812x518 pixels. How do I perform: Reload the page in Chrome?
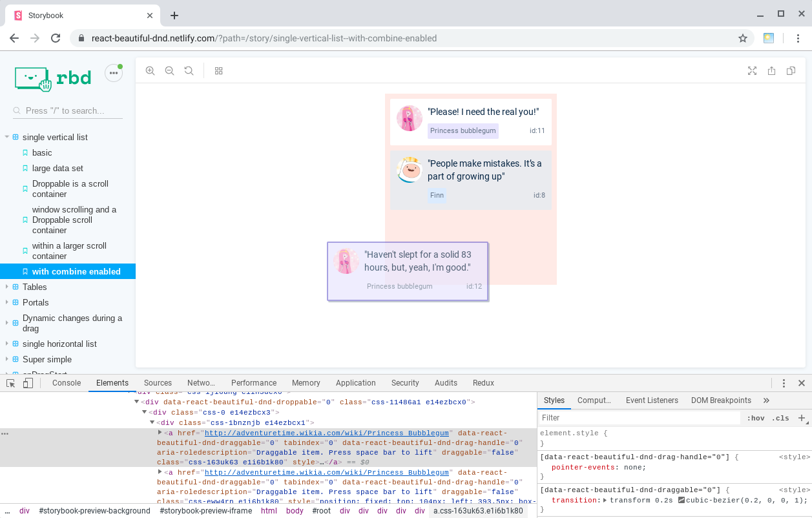pyautogui.click(x=56, y=38)
